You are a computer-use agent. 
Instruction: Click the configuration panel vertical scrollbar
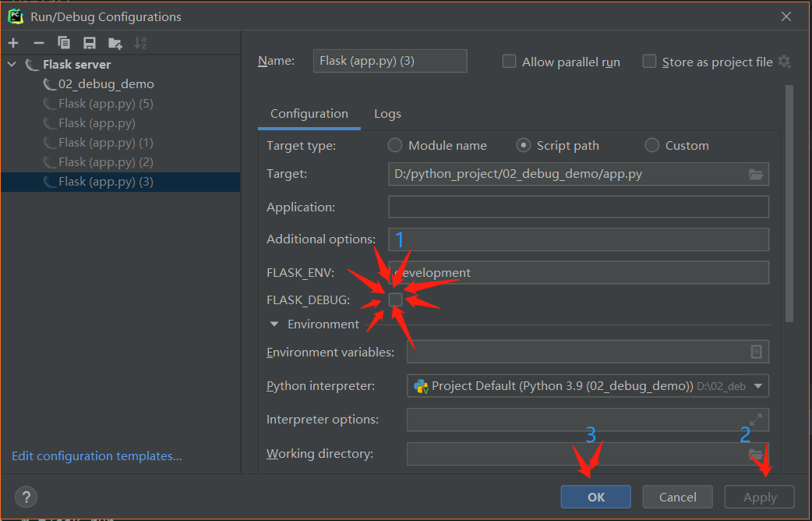(789, 204)
